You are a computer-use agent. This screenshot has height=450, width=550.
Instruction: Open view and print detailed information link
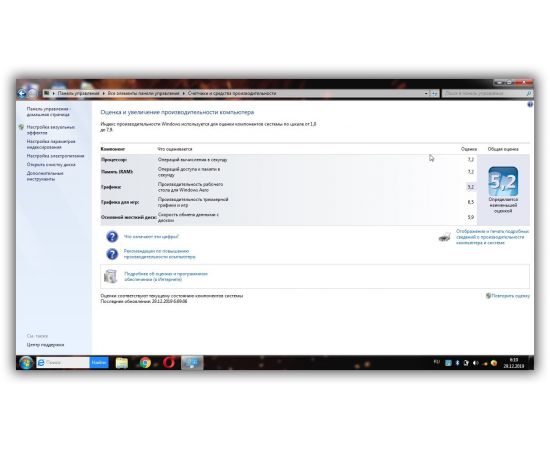coord(492,237)
